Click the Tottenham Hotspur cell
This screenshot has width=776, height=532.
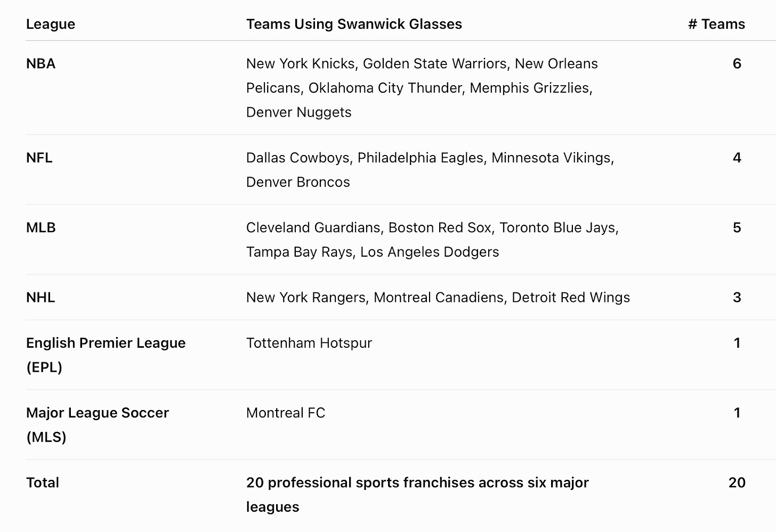click(x=309, y=343)
